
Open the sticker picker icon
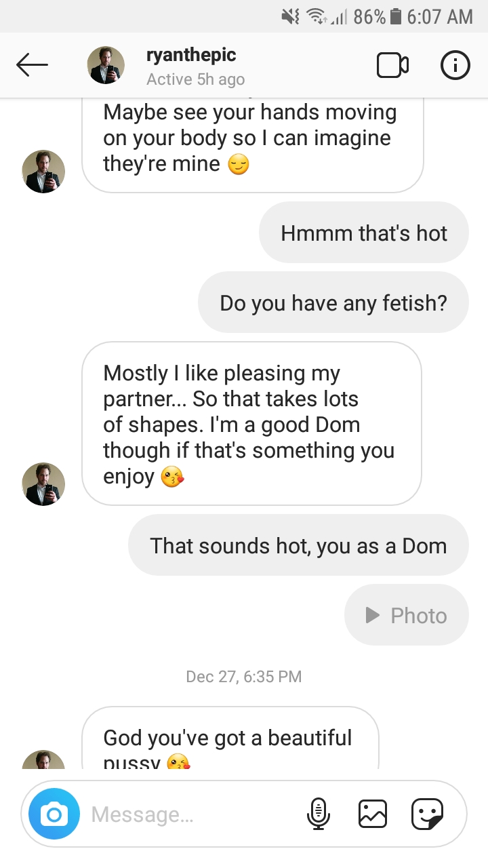point(428,814)
